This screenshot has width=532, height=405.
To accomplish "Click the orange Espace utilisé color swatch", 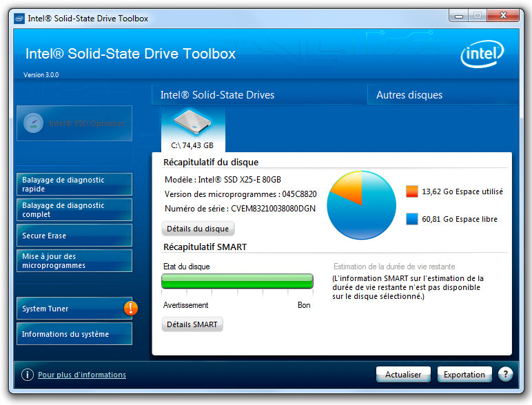I will pos(412,191).
